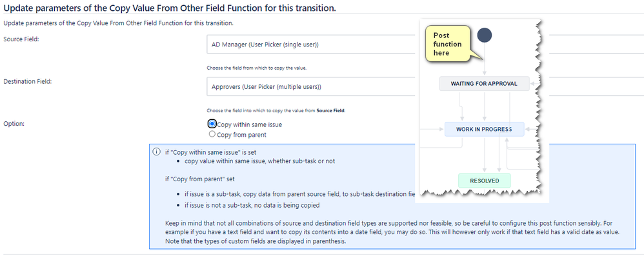Click the yellow 'Post function here' callout
The width and height of the screenshot is (644, 256).
[x=448, y=44]
